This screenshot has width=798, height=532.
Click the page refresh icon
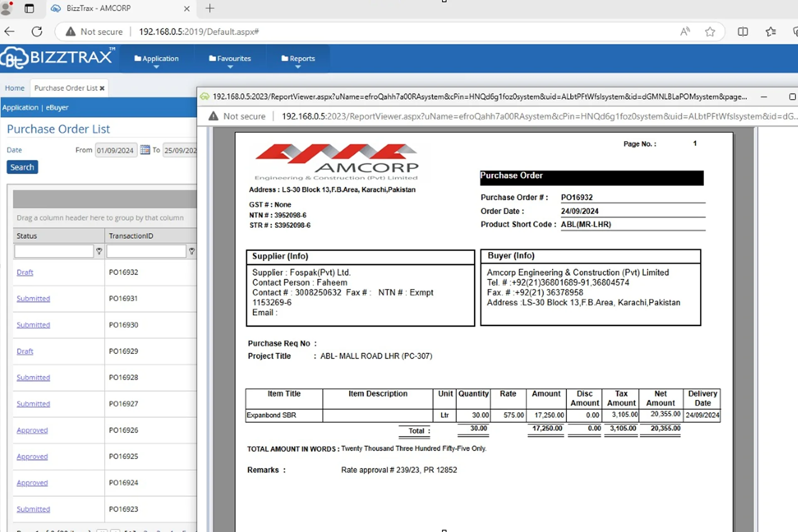coord(37,32)
